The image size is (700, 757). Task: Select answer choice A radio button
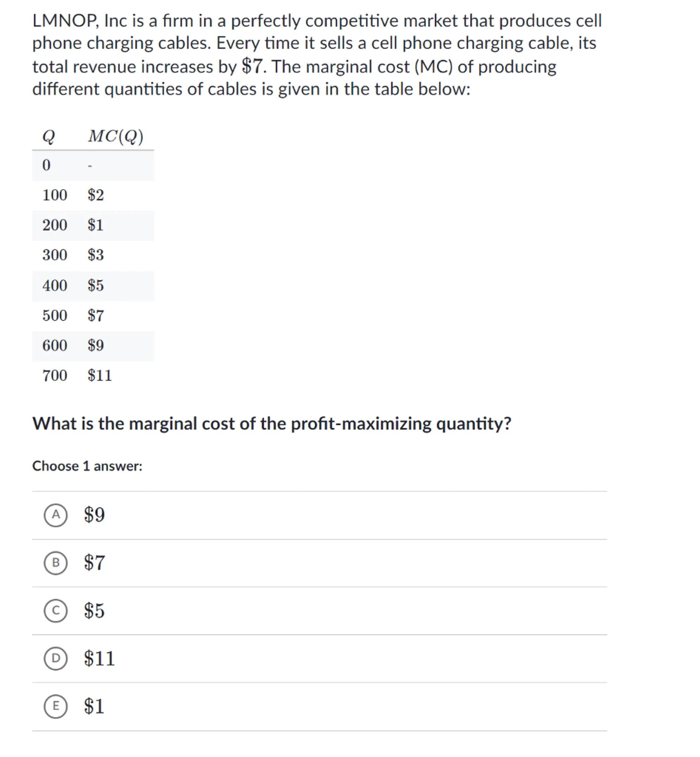pyautogui.click(x=56, y=515)
